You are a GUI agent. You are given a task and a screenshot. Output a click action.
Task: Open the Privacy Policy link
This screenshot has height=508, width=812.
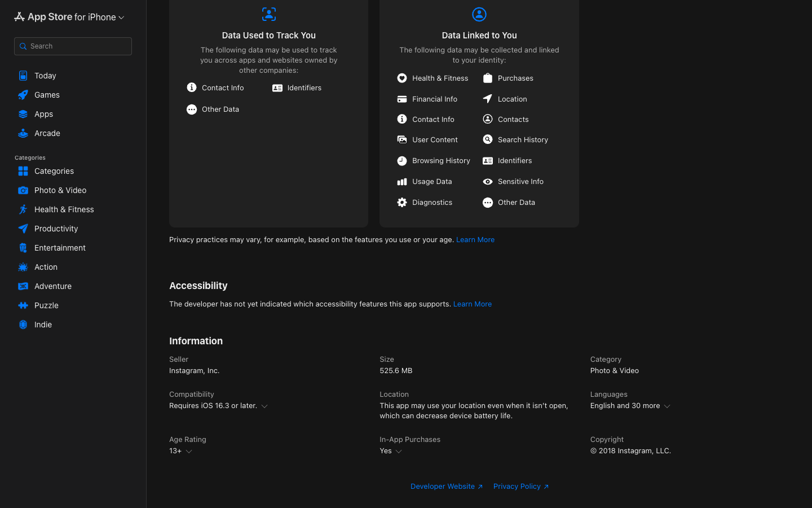[521, 487]
